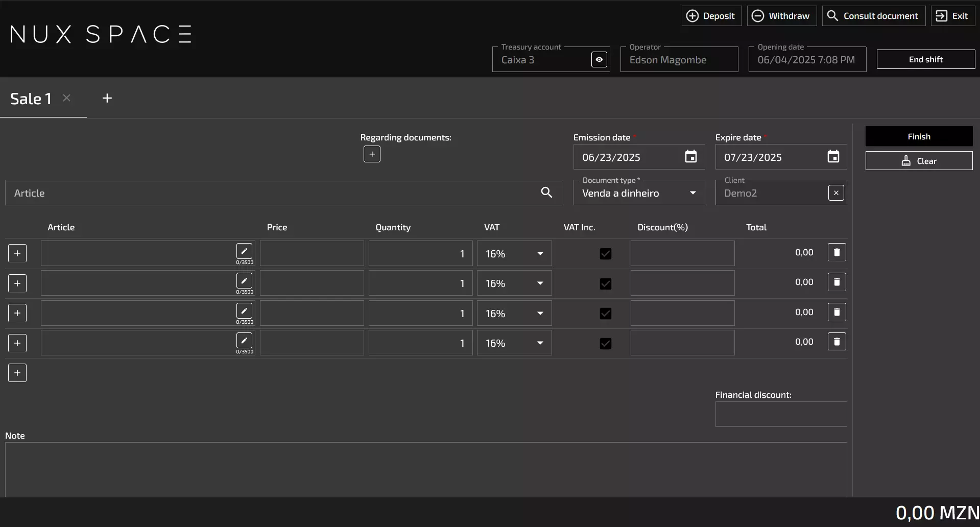
Task: Open Consult document search
Action: 874,16
